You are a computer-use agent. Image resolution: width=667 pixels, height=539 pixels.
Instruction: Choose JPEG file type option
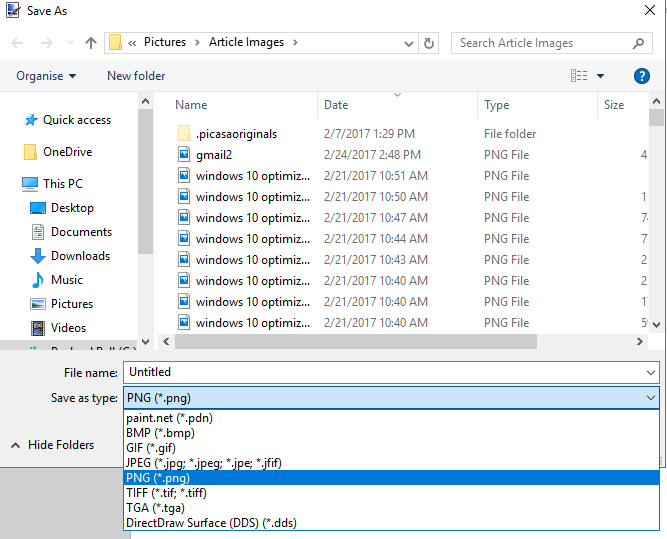pyautogui.click(x=391, y=463)
